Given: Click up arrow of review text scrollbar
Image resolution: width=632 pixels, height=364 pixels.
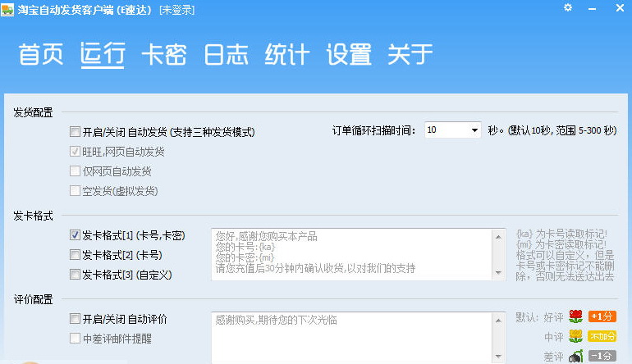Looking at the screenshot, I should (498, 321).
